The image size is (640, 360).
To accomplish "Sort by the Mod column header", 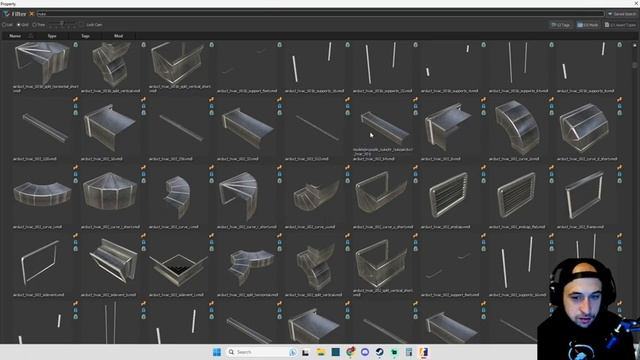I will (x=118, y=36).
